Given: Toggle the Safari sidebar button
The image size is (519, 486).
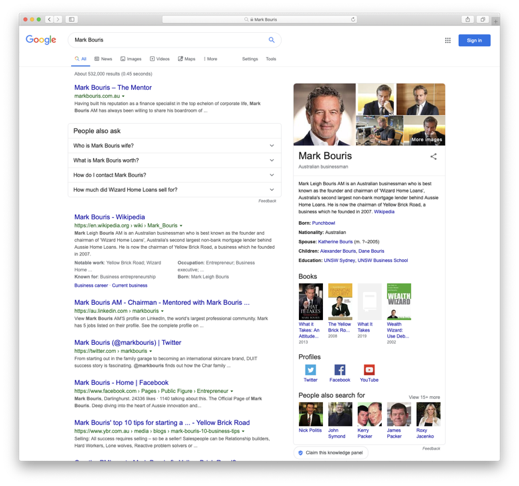Looking at the screenshot, I should (x=72, y=19).
